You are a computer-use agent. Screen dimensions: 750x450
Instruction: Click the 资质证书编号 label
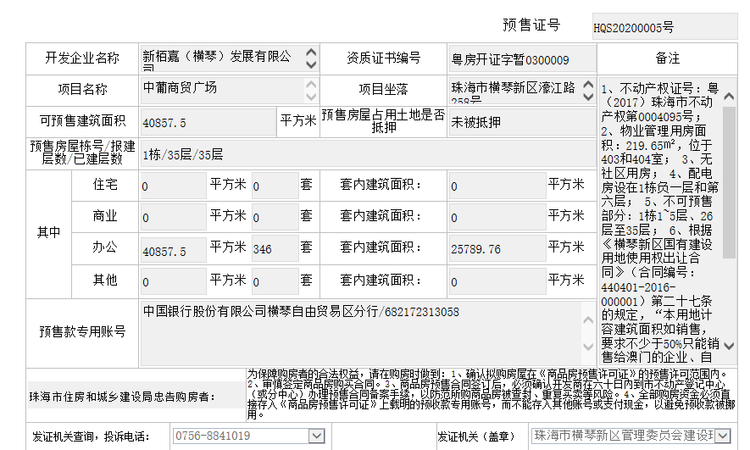pyautogui.click(x=383, y=58)
